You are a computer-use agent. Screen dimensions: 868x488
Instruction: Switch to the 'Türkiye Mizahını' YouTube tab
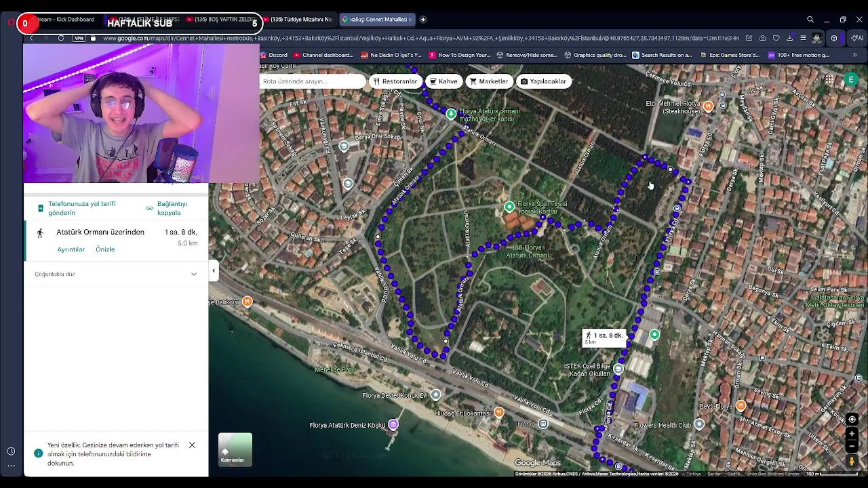[x=298, y=20]
